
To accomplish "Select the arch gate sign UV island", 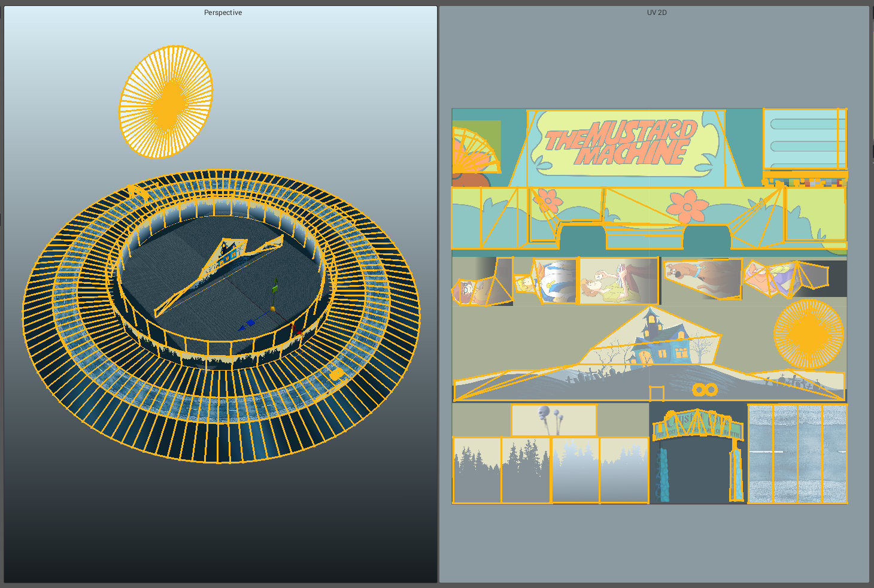I will [697, 426].
